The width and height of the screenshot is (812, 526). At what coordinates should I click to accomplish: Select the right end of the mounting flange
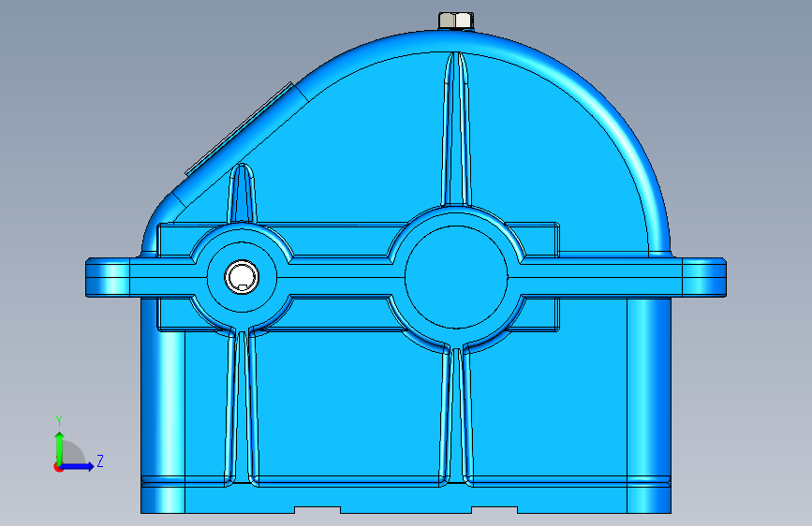704,277
